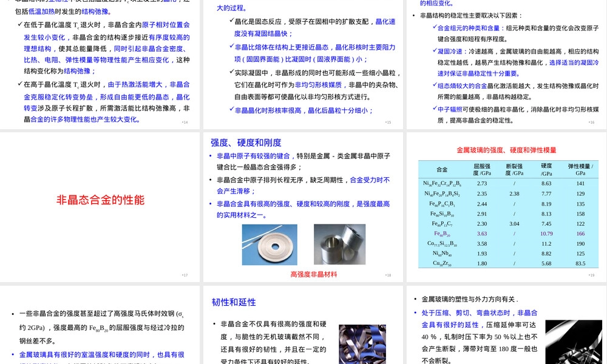Viewport: 607px width, 364px height.
Task: Click the metal cylinder photo
Action: (x=339, y=244)
